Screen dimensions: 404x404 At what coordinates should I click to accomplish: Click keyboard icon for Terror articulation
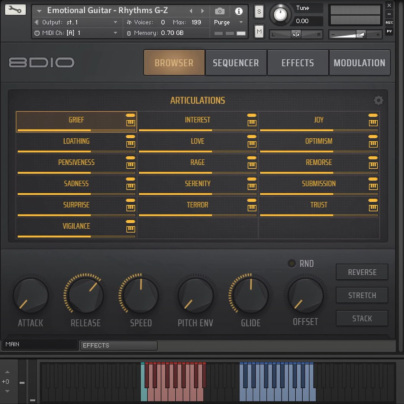[x=252, y=208]
